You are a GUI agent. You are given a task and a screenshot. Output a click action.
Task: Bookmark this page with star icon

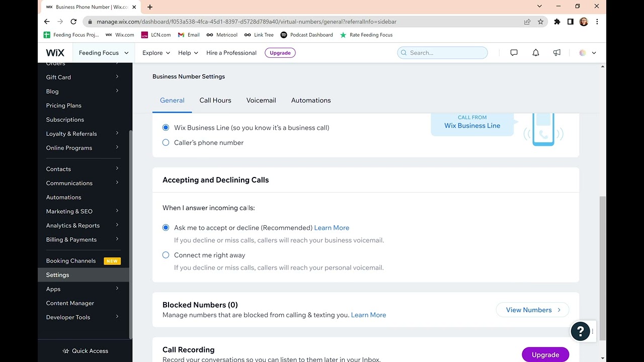point(540,22)
